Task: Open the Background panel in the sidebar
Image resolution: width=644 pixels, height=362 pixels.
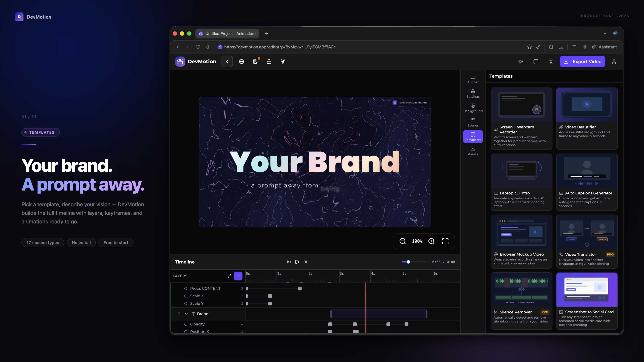Action: (473, 108)
